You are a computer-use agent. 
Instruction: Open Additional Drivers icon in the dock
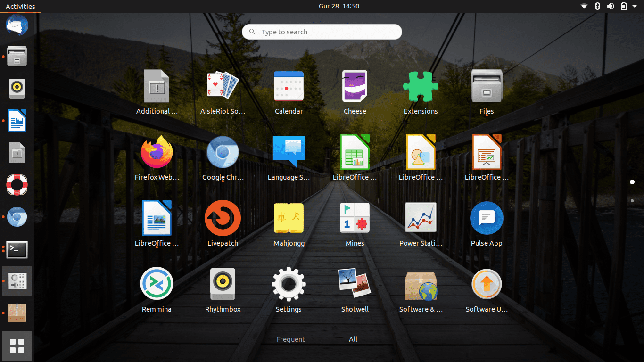[17, 153]
